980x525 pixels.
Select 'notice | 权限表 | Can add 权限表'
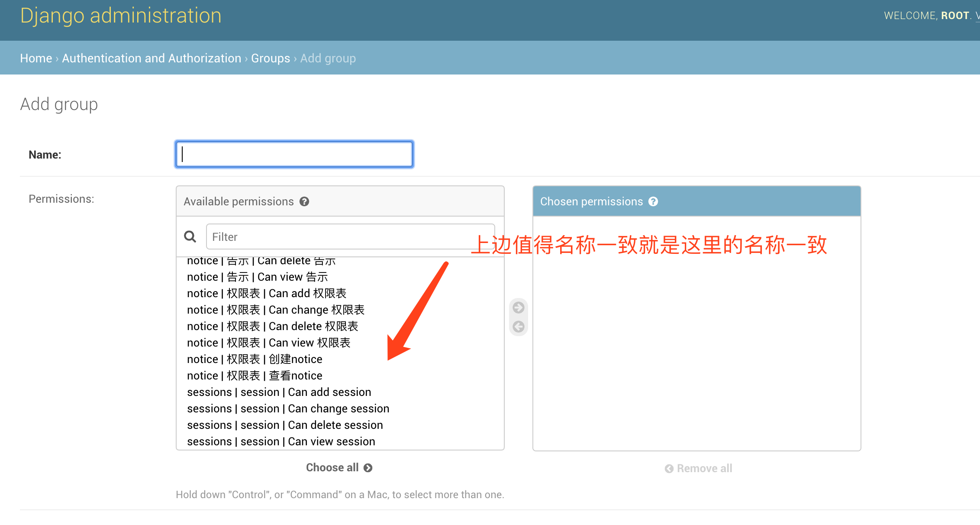(x=267, y=293)
